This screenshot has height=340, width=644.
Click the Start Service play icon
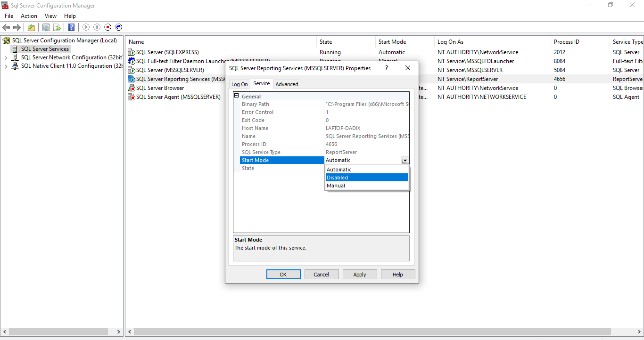86,27
